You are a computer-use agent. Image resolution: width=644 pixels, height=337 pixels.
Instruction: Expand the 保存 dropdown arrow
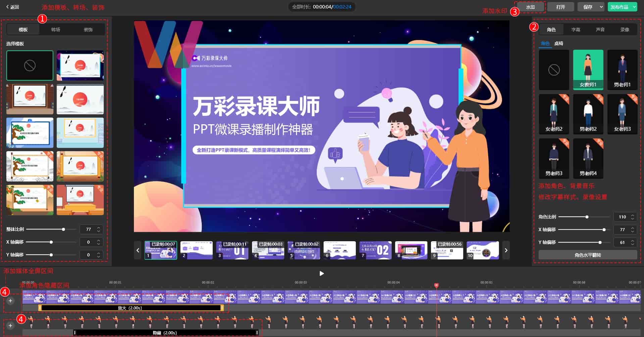coord(601,7)
